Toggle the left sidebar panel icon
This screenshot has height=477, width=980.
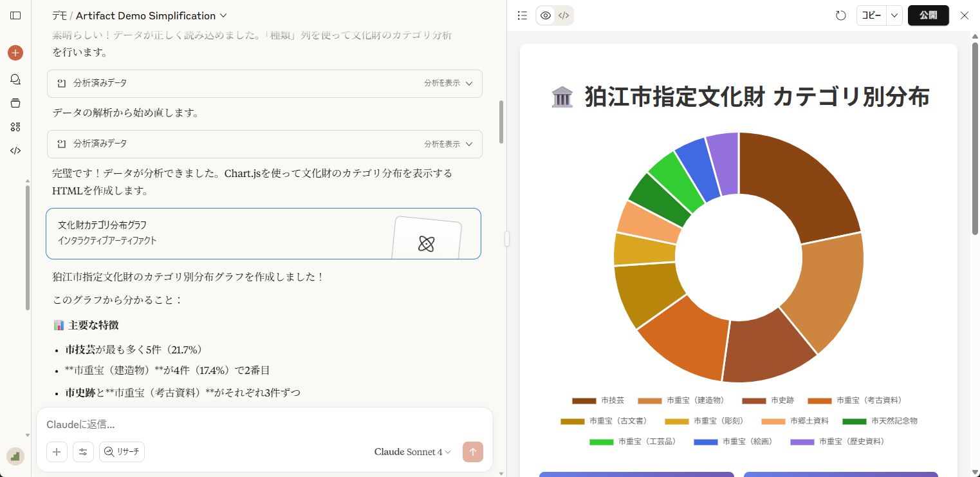click(x=15, y=15)
